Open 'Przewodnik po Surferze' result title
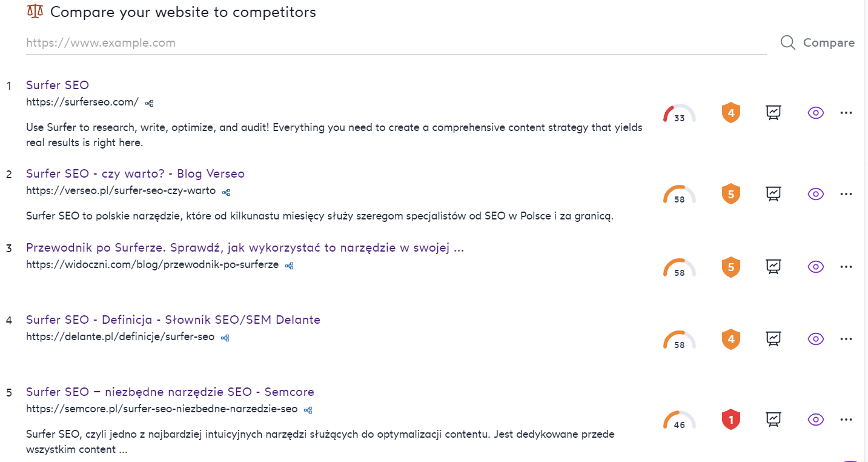The width and height of the screenshot is (868, 462). tap(245, 247)
